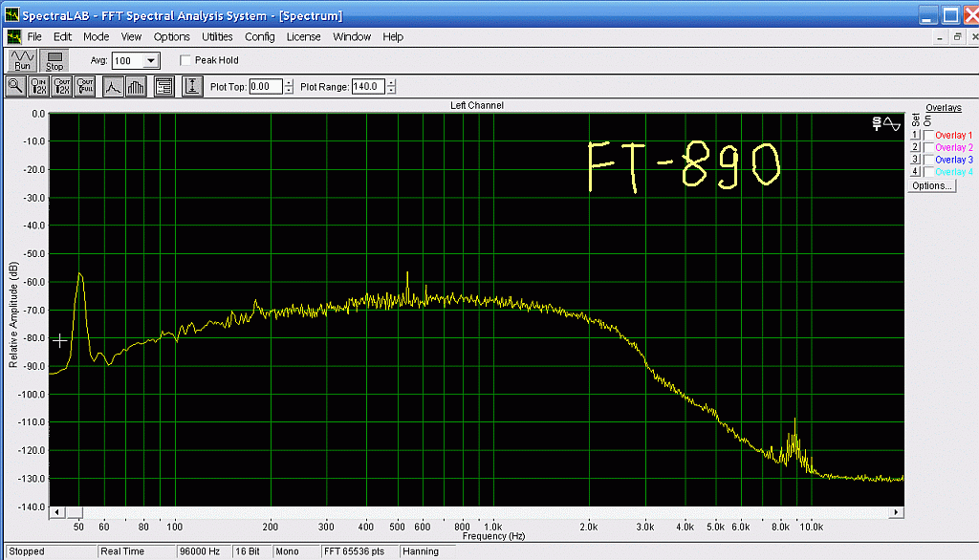Click the red Overlay 1 label
This screenshot has width=979, height=560.
954,136
